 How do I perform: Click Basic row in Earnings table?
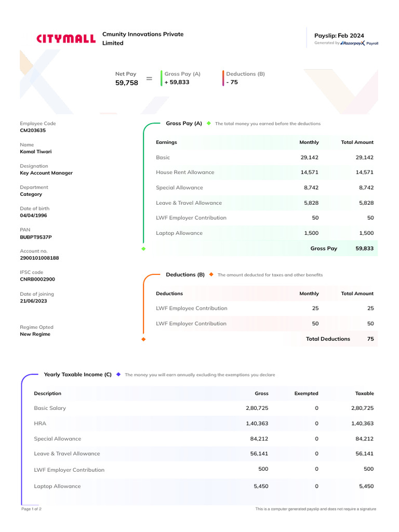click(264, 157)
